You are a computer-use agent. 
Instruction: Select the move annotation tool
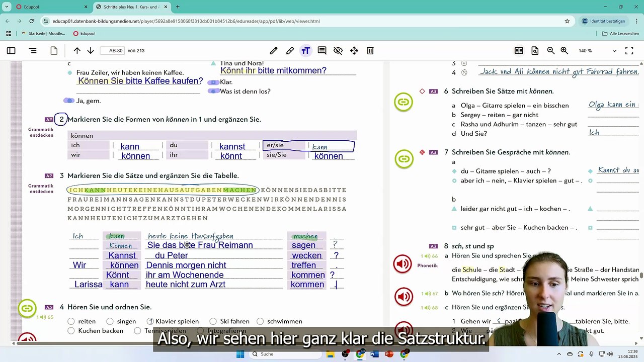(354, 51)
